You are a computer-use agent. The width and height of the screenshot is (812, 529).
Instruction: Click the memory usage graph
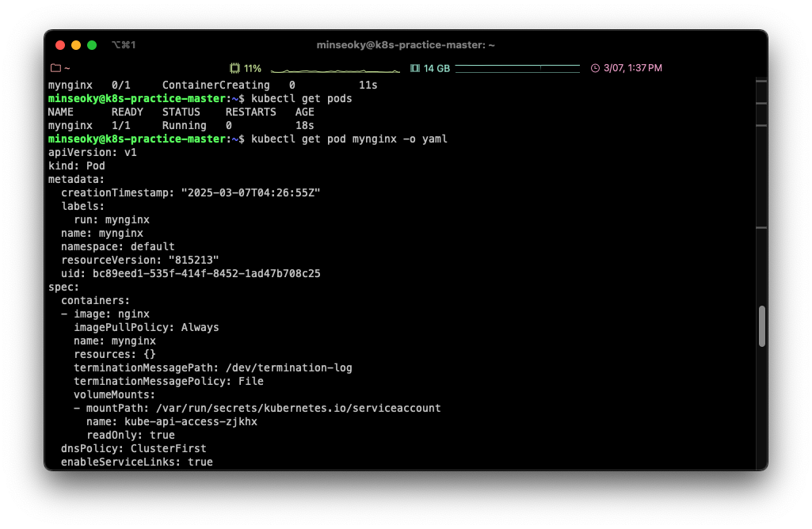pos(517,68)
